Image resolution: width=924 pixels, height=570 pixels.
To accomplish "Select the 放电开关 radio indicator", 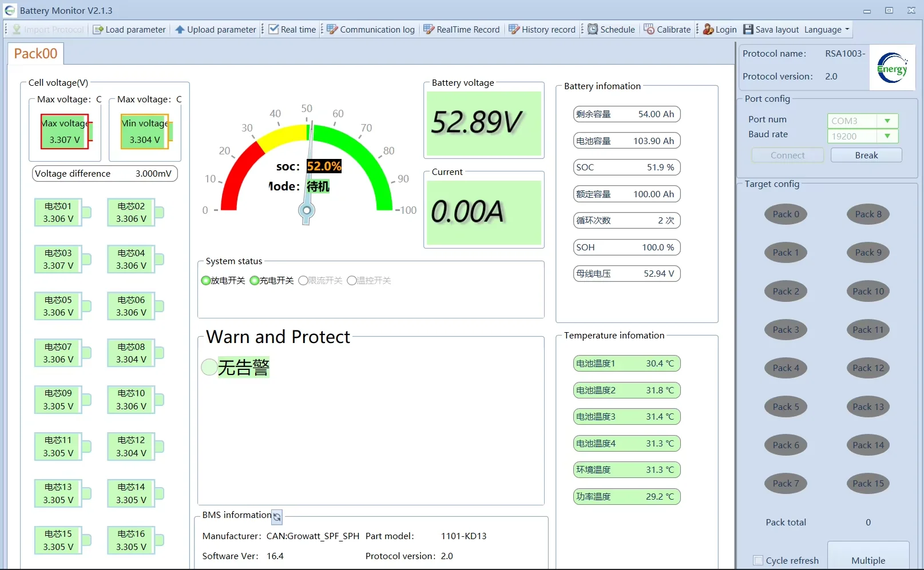I will coord(206,281).
